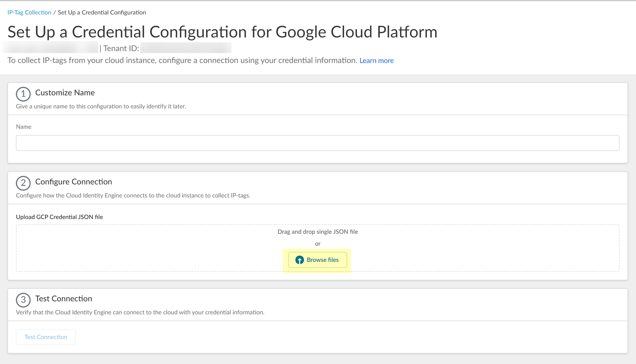Select the Configure Connection section heading
This screenshot has height=364, width=636.
73,182
